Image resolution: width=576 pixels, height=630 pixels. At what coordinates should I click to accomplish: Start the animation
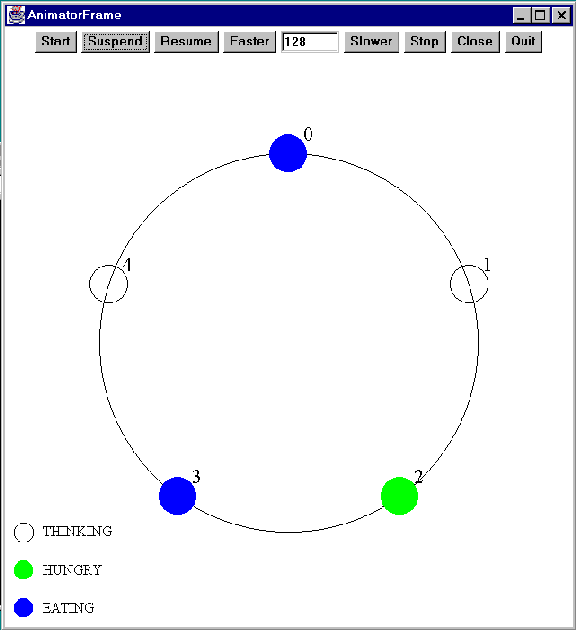[56, 42]
